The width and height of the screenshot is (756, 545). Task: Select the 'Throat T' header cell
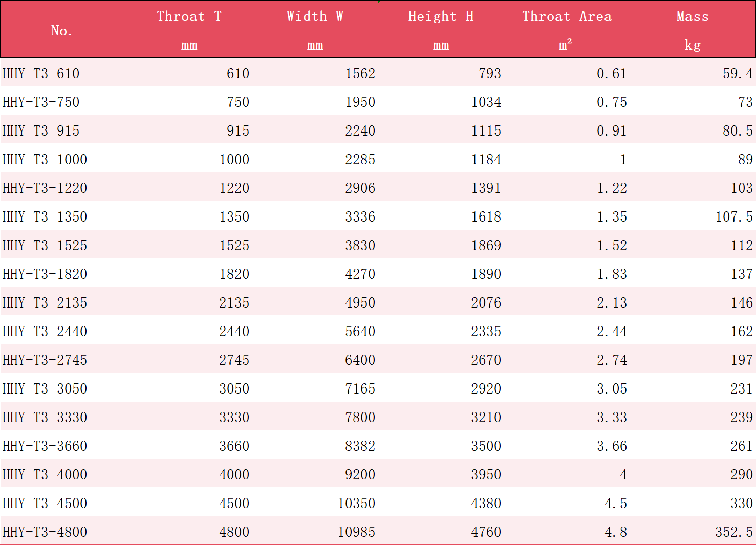189,16
